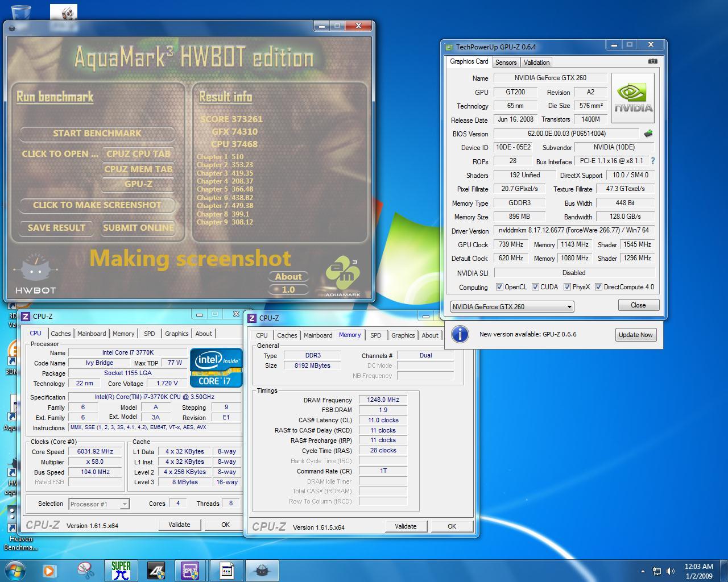The width and height of the screenshot is (728, 582).
Task: Click Validate in left CPU-Z window
Action: 179,525
